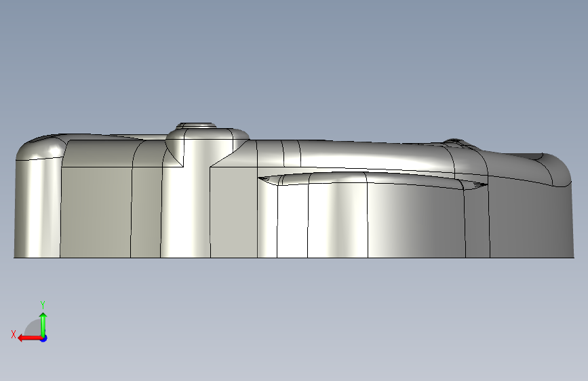
Task: Click the red X label near triad
Action: [14, 334]
